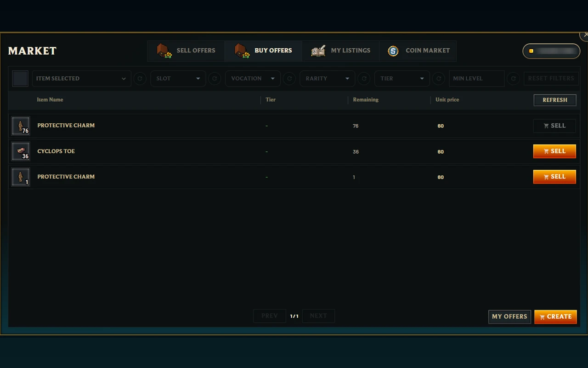Screen dimensions: 588x368
Task: Click the Tier filter reset icon
Action: pos(439,79)
